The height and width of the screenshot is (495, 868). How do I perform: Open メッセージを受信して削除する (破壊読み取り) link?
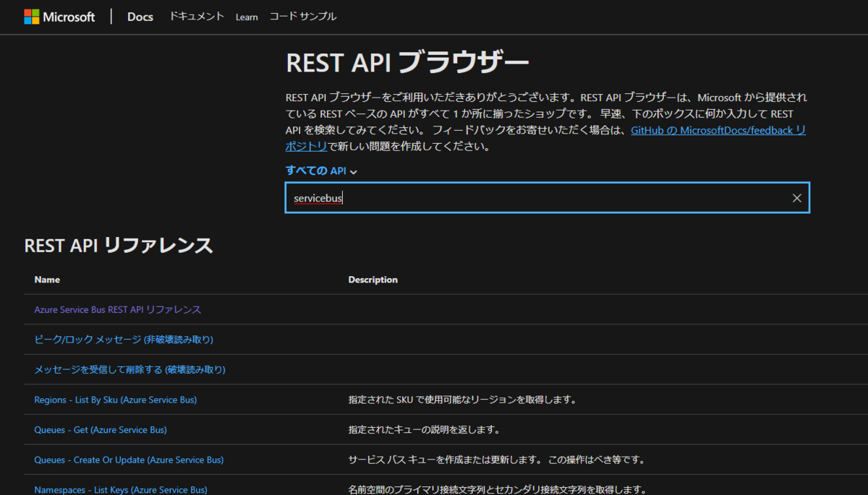pos(130,369)
